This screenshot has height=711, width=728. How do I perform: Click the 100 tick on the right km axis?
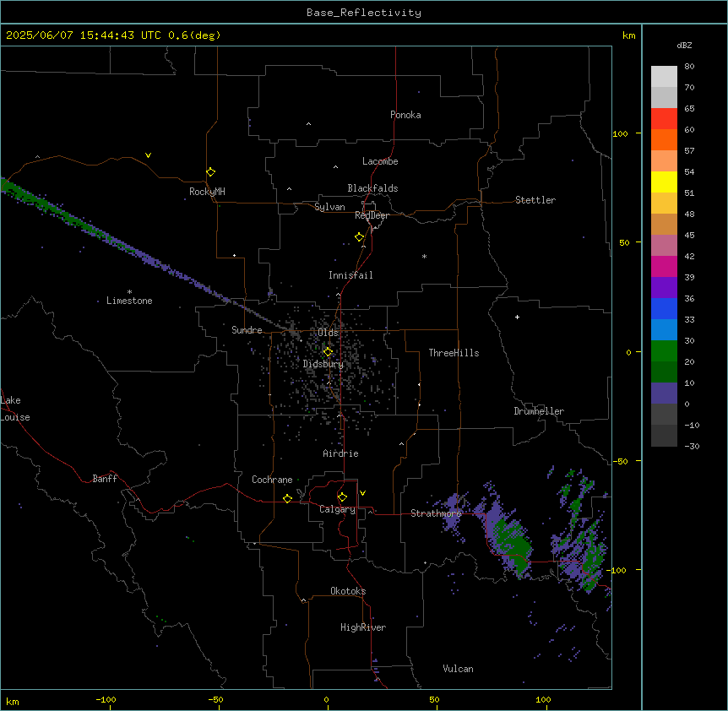pos(620,133)
